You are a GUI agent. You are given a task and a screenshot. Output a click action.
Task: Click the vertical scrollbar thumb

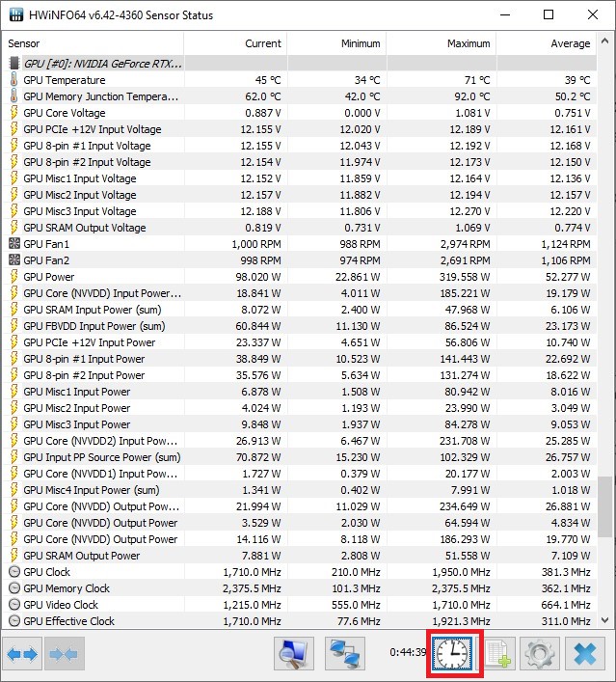coord(604,506)
